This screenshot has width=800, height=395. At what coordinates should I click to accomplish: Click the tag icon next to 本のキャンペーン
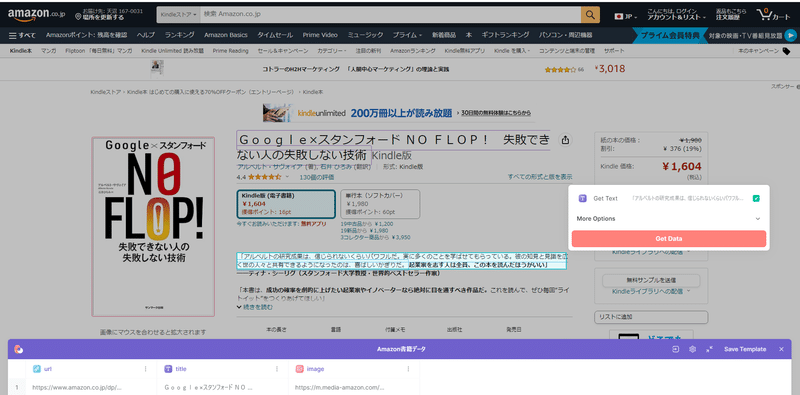[786, 51]
